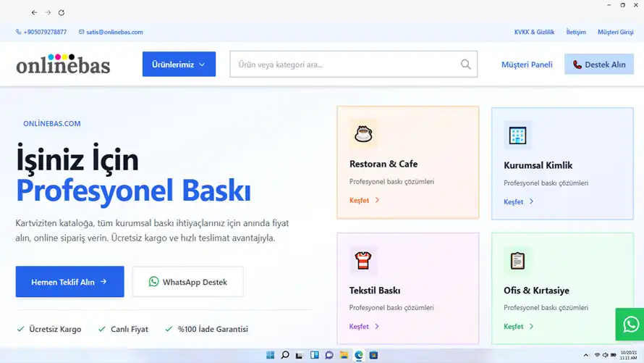This screenshot has height=363, width=644.
Task: Switch to Microsoft Edge on taskbar
Action: [x=359, y=355]
